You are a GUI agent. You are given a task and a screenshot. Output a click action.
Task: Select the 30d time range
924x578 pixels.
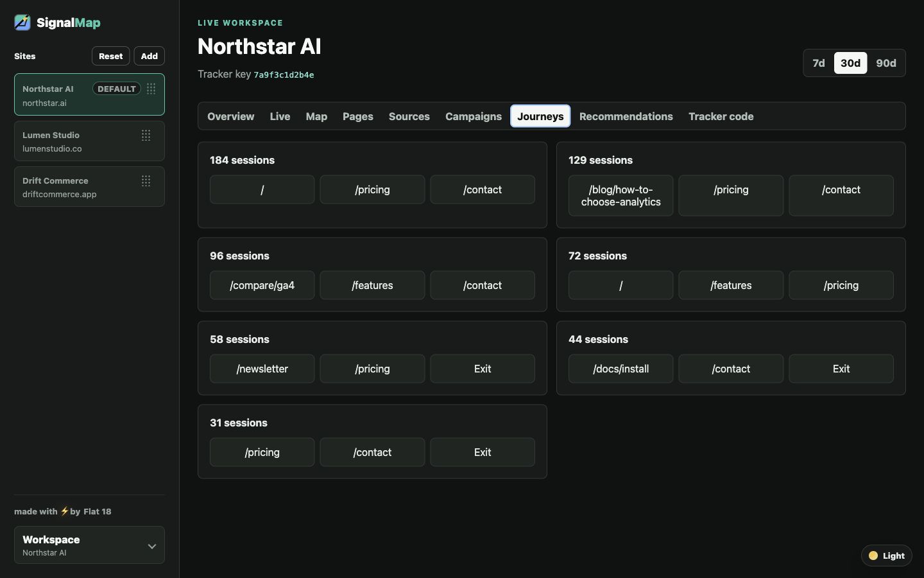pyautogui.click(x=850, y=63)
